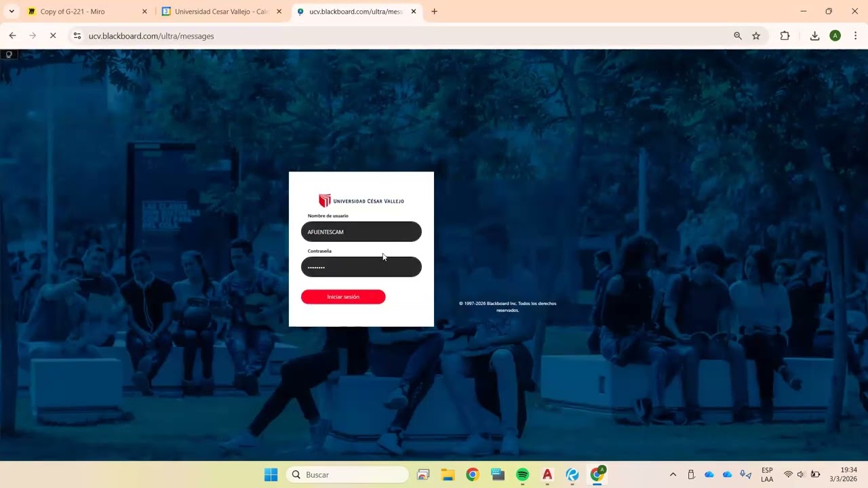Open the Chrome three-dot menu

tap(856, 36)
